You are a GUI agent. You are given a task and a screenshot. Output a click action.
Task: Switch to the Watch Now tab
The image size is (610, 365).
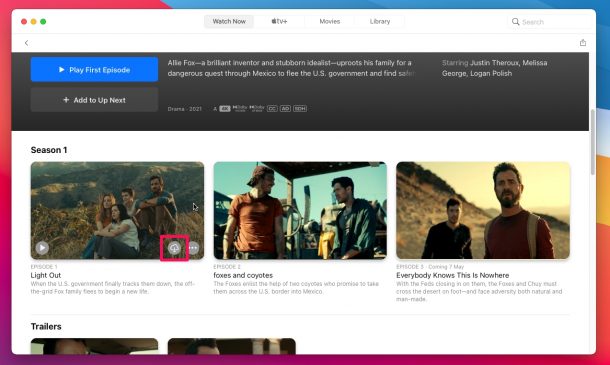(x=229, y=21)
